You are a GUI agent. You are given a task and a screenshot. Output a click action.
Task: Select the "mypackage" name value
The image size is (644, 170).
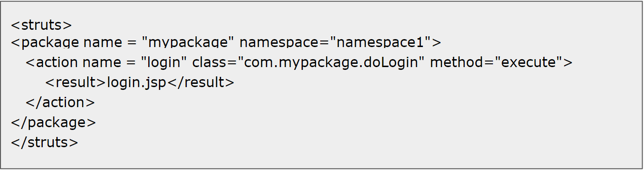click(x=188, y=42)
